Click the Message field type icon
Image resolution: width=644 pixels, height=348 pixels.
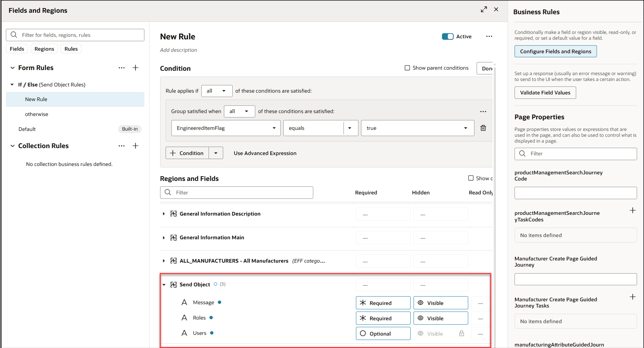184,302
